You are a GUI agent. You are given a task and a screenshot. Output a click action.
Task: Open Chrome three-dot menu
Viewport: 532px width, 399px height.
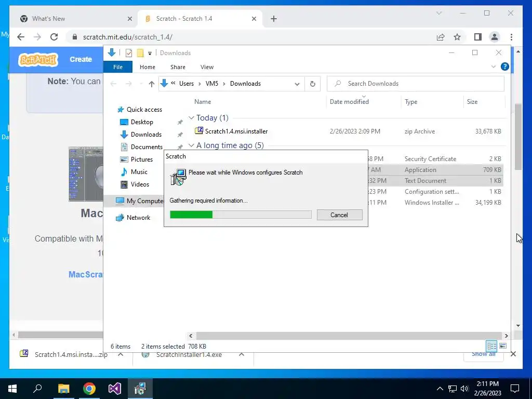tap(511, 37)
